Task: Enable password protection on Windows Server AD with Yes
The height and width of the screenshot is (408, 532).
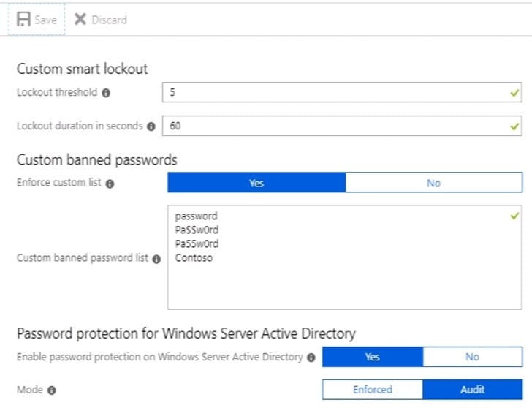Action: [x=372, y=357]
